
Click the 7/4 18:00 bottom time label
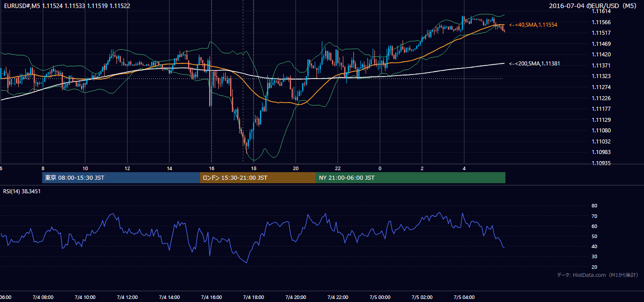point(253,297)
